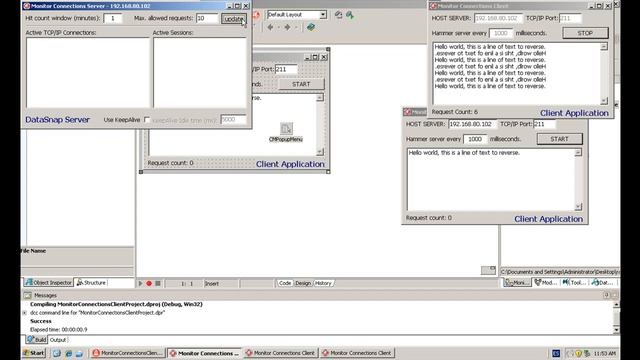The width and height of the screenshot is (640, 360).
Task: Click the macro play icon in editor status bar
Action: point(140,283)
